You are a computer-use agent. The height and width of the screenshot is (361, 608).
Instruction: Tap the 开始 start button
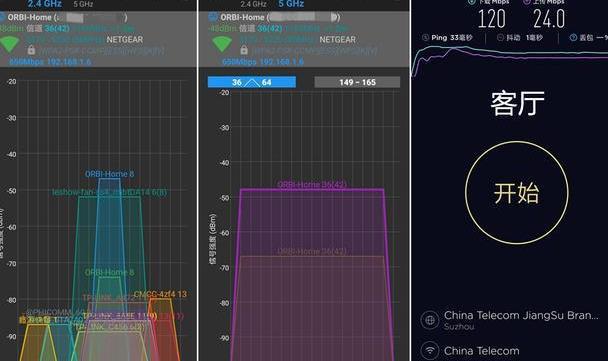click(517, 193)
